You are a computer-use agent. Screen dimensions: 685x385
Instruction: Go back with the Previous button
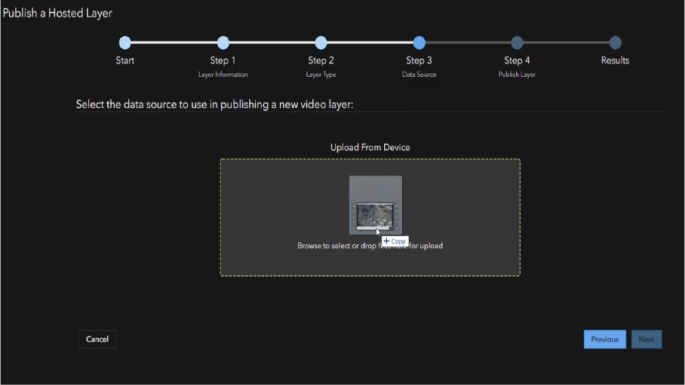605,339
